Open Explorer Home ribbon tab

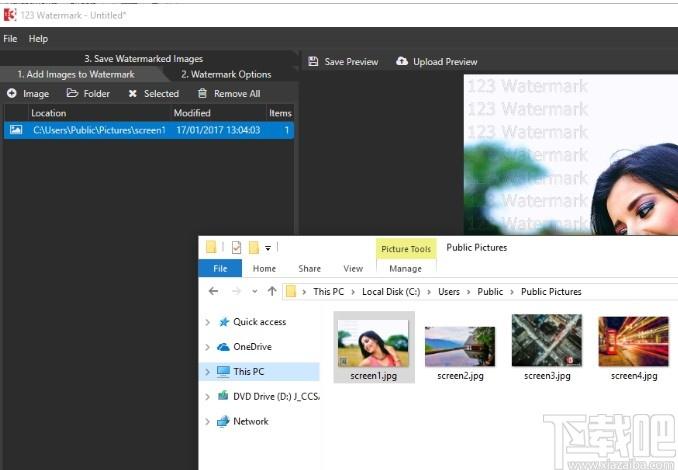point(264,269)
